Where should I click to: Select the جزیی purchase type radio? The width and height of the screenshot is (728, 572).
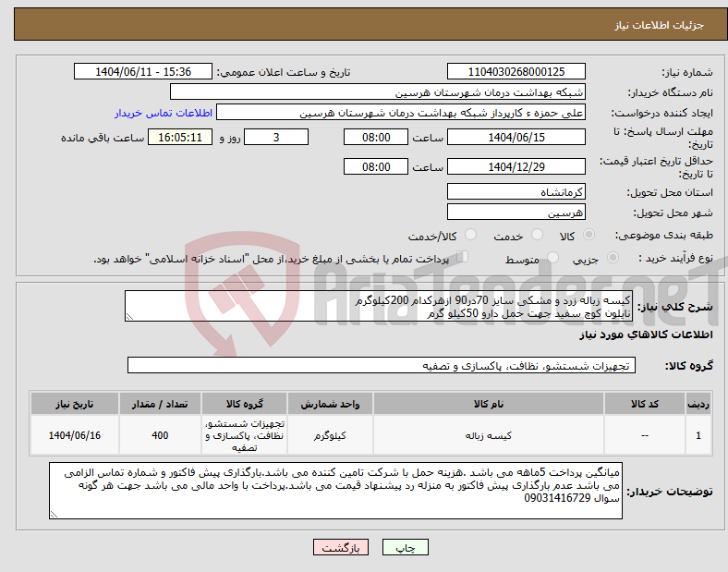coord(613,257)
